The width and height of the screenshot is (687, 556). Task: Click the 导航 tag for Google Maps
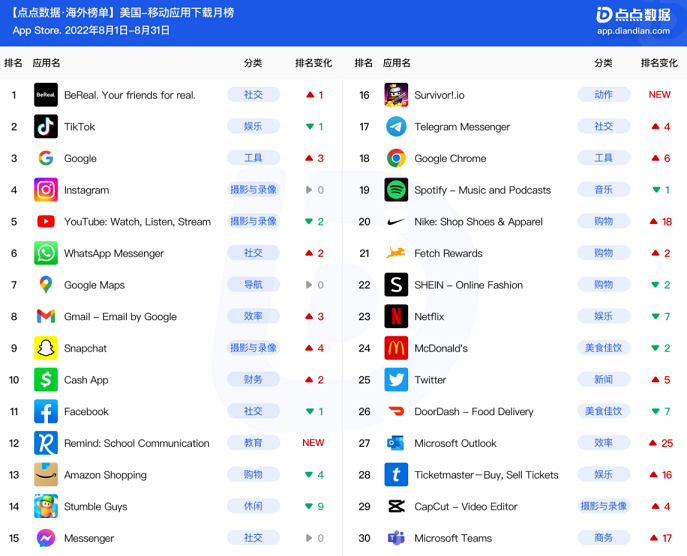[x=253, y=285]
